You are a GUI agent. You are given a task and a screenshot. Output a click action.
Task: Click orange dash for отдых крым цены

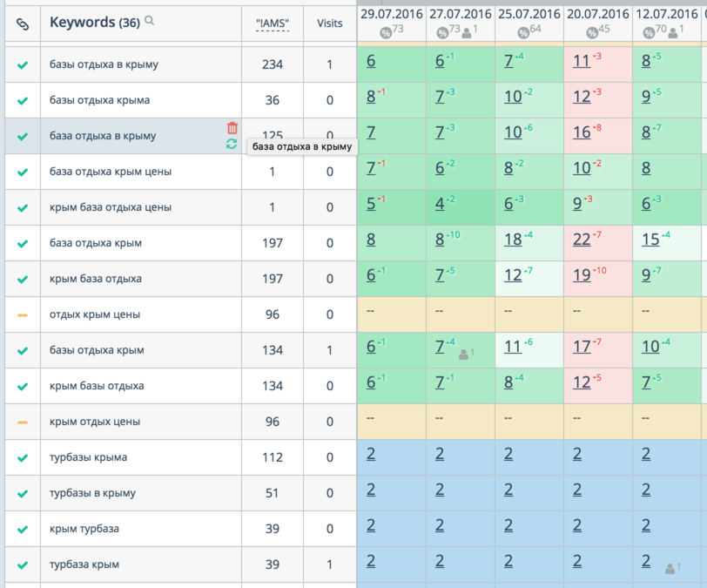(x=23, y=315)
